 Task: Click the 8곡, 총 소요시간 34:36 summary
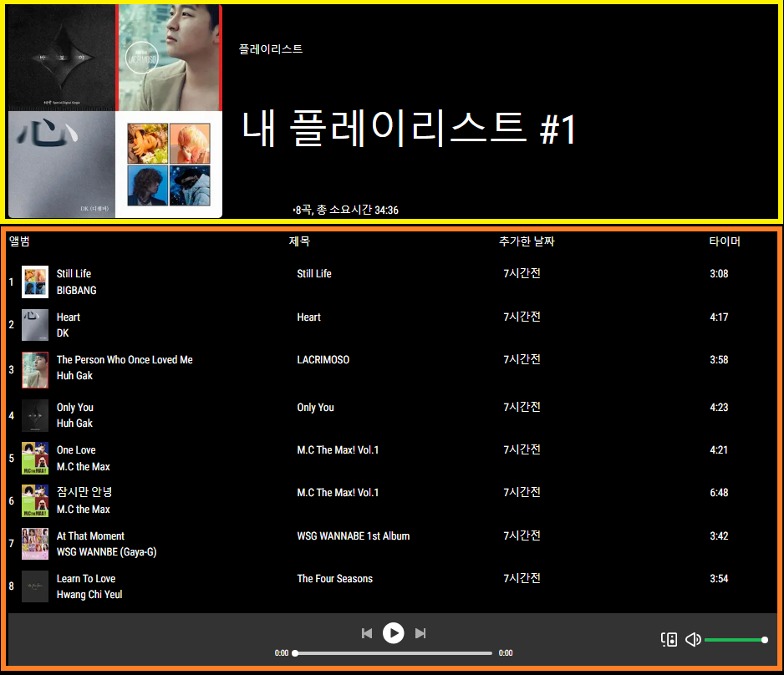(x=346, y=210)
